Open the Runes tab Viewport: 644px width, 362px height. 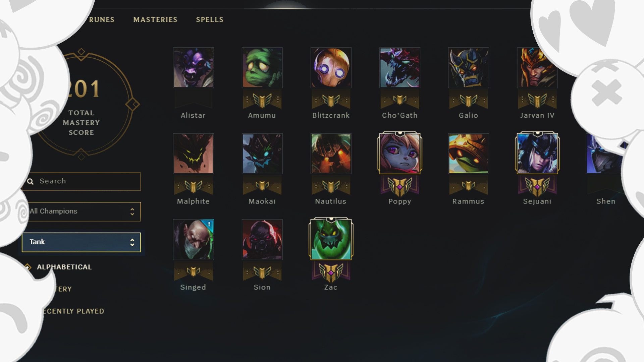pyautogui.click(x=102, y=20)
